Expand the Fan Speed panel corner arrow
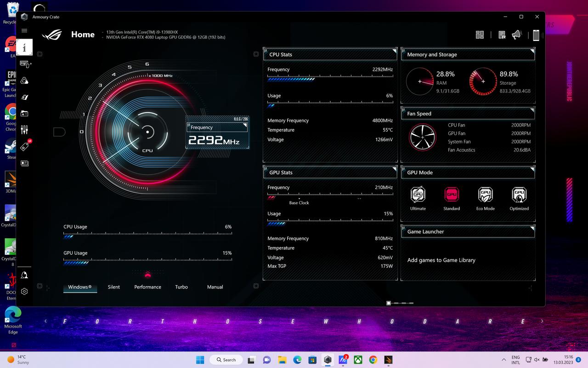Viewport: 588px width, 368px height. (532, 110)
